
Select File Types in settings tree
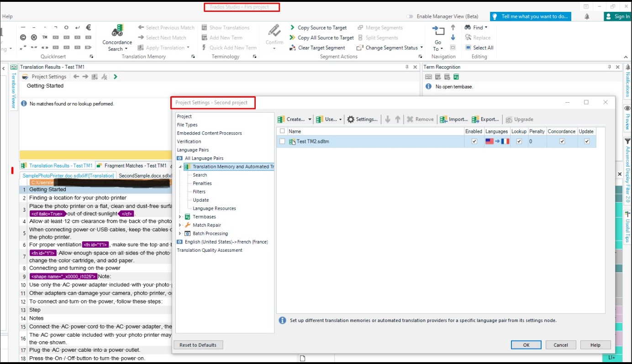click(187, 125)
